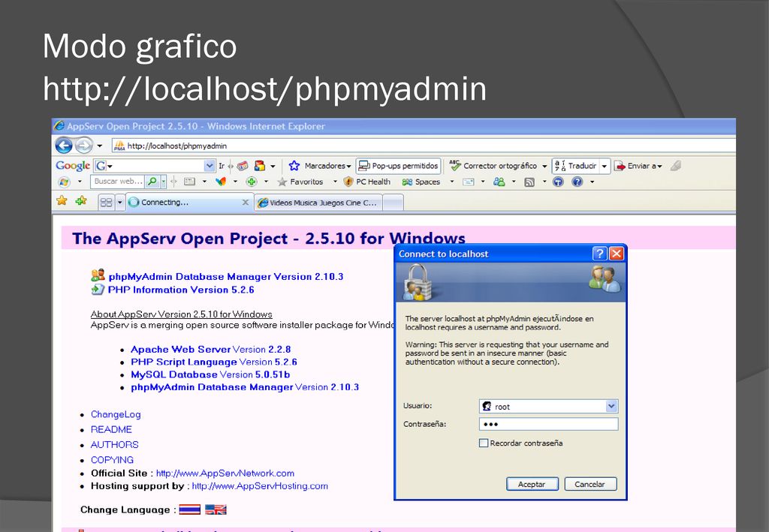Click the Buscar web search field
The width and height of the screenshot is (769, 532).
pyautogui.click(x=117, y=182)
